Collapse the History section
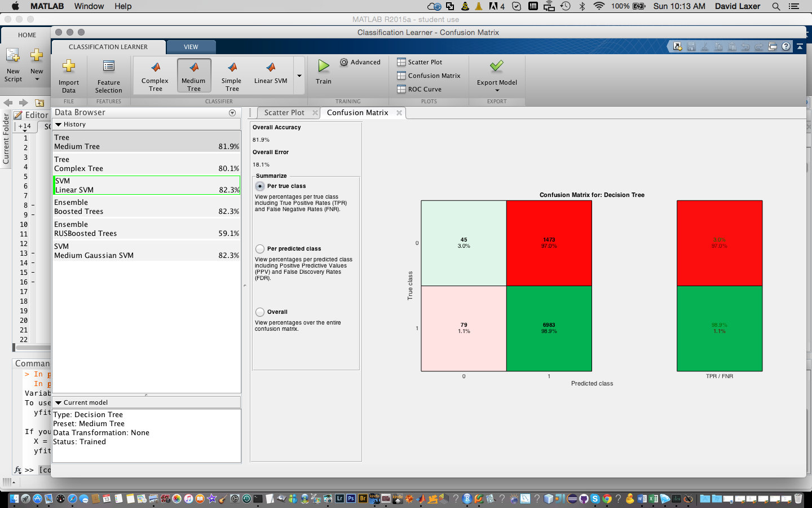Screen dimensions: 812x508 (x=58, y=124)
